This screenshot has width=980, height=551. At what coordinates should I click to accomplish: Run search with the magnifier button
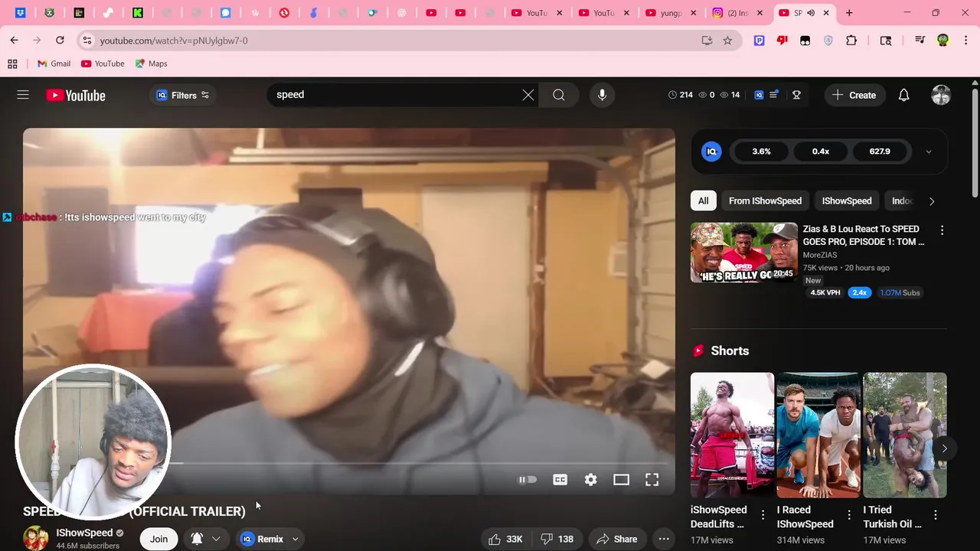(x=559, y=95)
